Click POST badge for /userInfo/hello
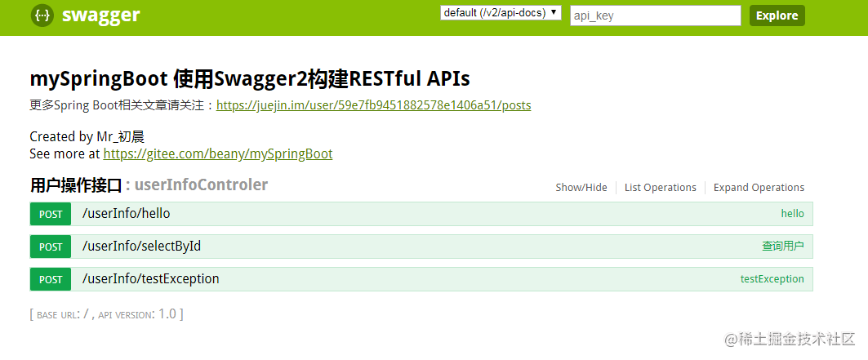Screen dimensions: 868x360 51,214
